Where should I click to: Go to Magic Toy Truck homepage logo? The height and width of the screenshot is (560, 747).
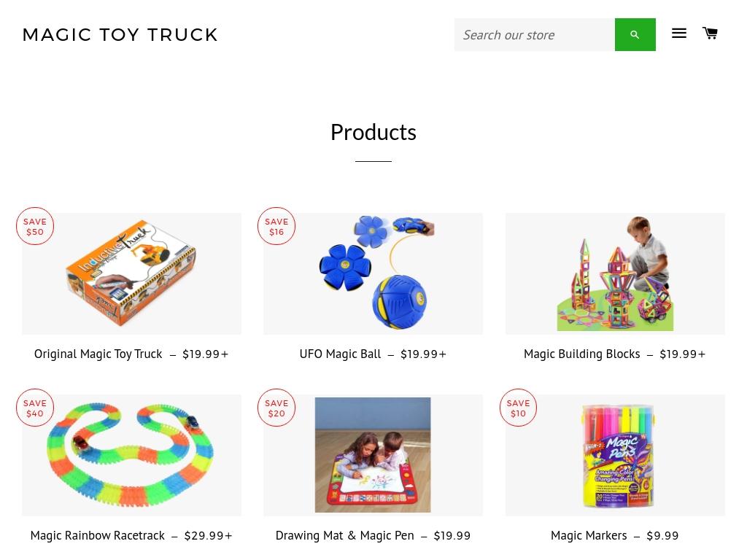coord(120,35)
